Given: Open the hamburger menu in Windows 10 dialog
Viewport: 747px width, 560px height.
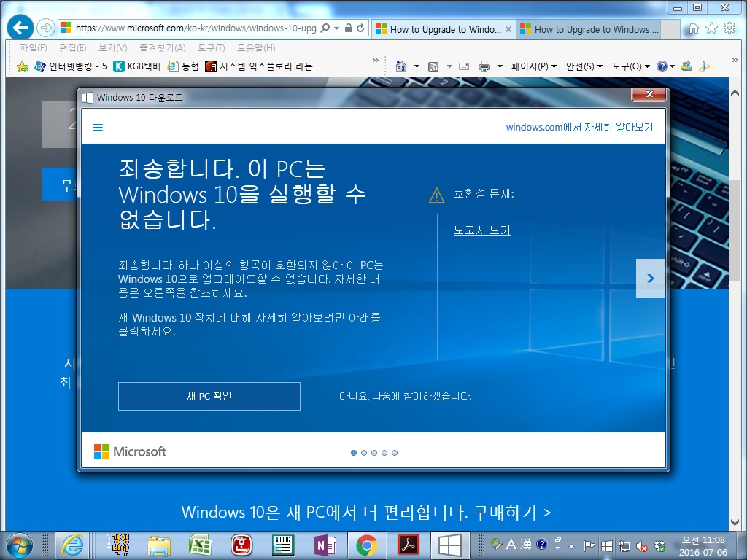Looking at the screenshot, I should 98,127.
